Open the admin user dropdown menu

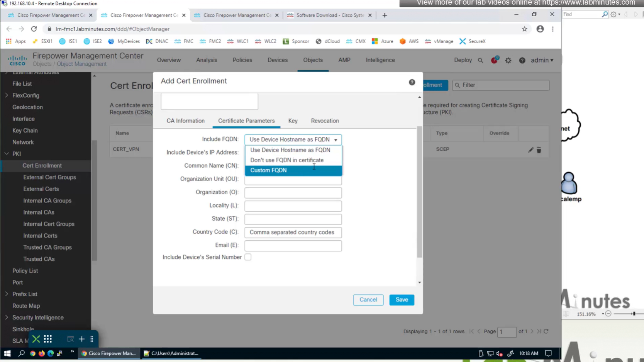[542, 60]
